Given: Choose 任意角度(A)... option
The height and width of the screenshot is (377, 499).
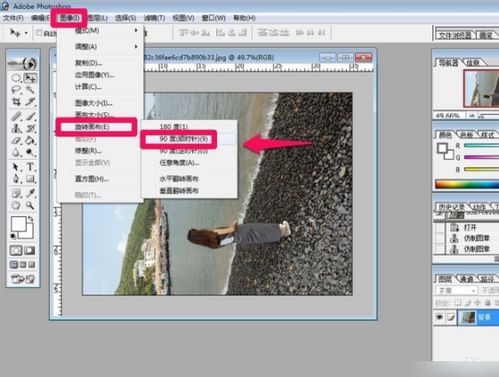Looking at the screenshot, I should pyautogui.click(x=189, y=163).
